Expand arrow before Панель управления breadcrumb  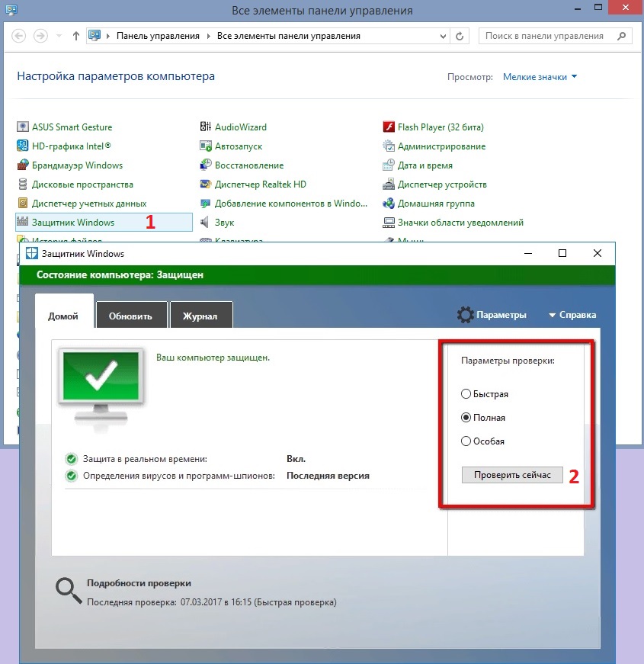(108, 36)
